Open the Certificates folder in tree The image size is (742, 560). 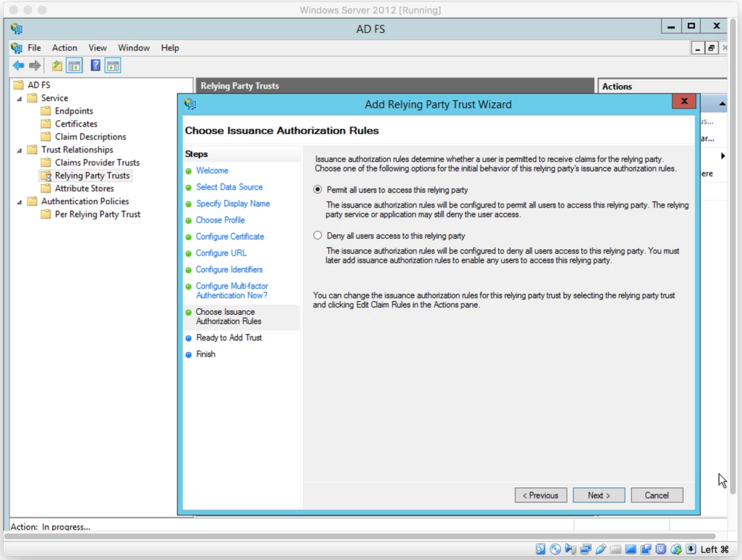76,124
